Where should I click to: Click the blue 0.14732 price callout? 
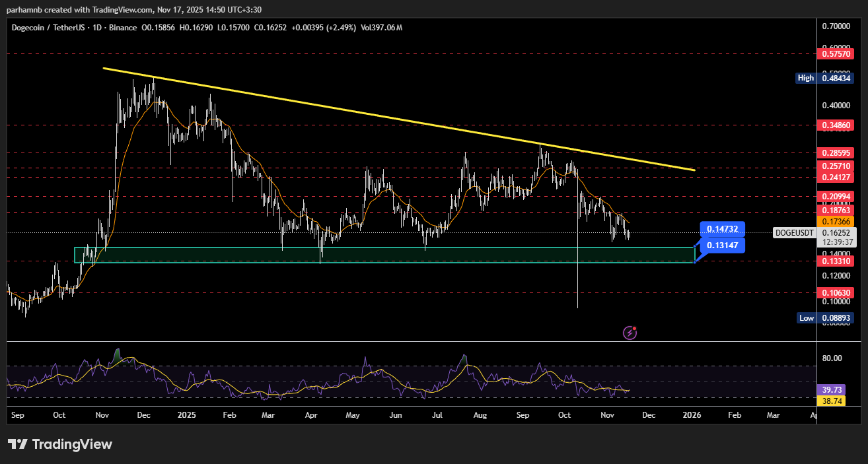tap(723, 229)
